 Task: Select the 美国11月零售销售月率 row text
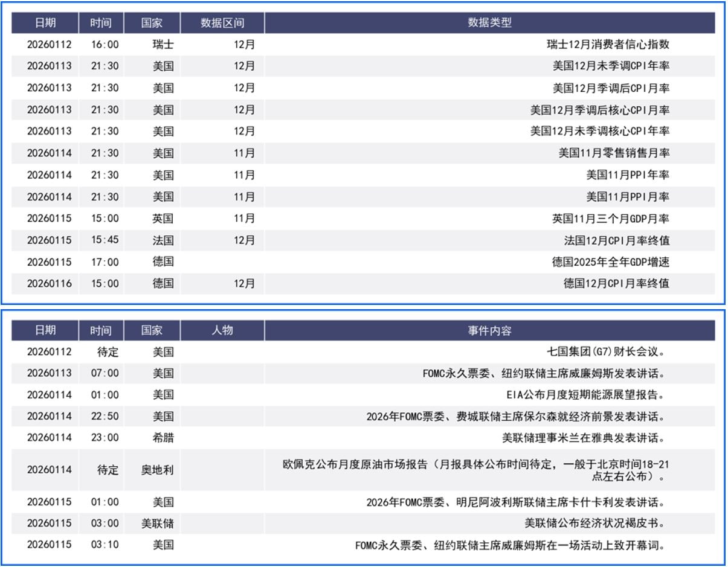613,153
